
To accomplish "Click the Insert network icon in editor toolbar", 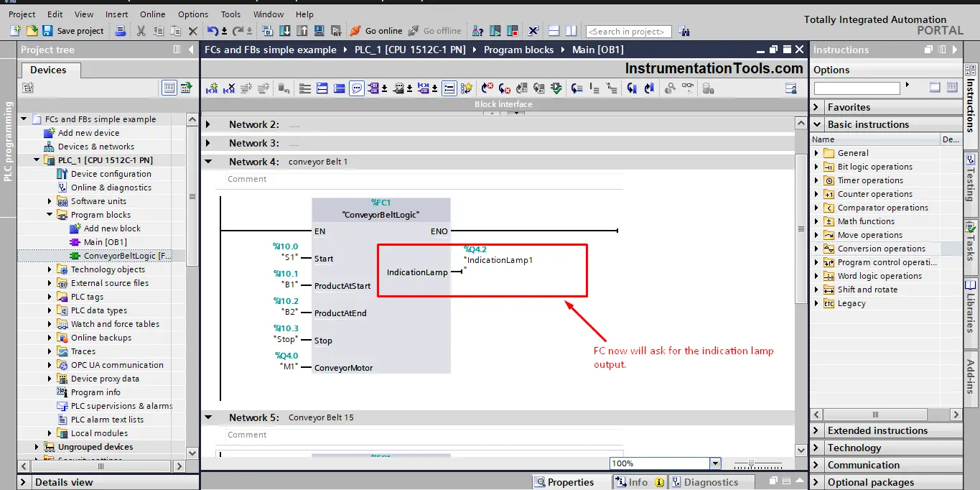I will (212, 88).
